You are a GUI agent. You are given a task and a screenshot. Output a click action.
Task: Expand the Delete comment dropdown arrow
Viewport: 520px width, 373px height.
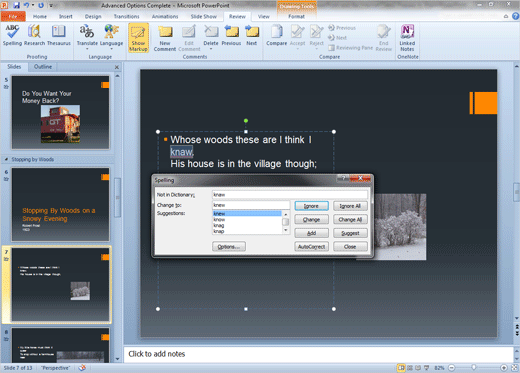(x=211, y=49)
